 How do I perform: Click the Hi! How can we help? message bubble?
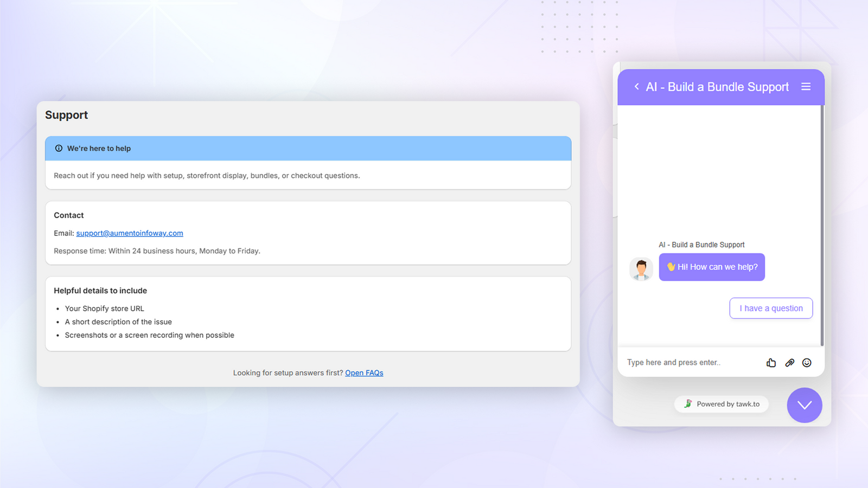pos(712,267)
